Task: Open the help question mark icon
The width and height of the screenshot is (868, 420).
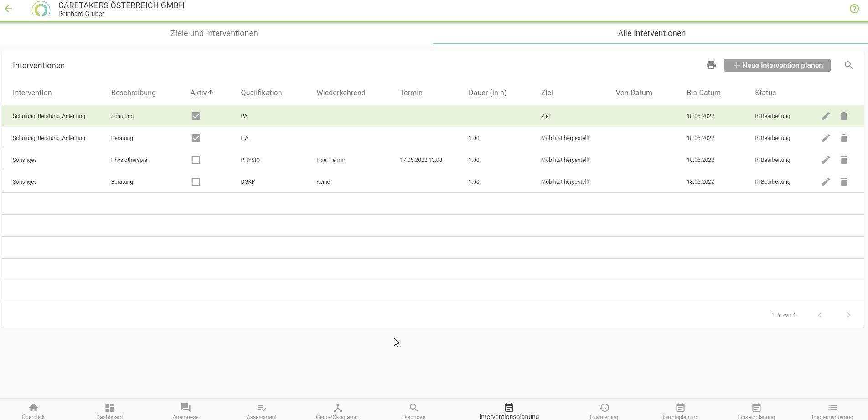Action: [854, 9]
